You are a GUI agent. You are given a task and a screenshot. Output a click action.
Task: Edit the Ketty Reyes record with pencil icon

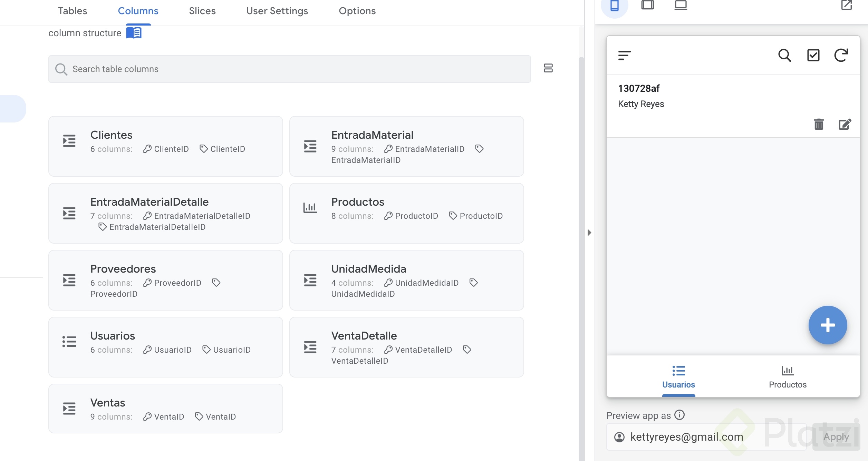point(845,124)
